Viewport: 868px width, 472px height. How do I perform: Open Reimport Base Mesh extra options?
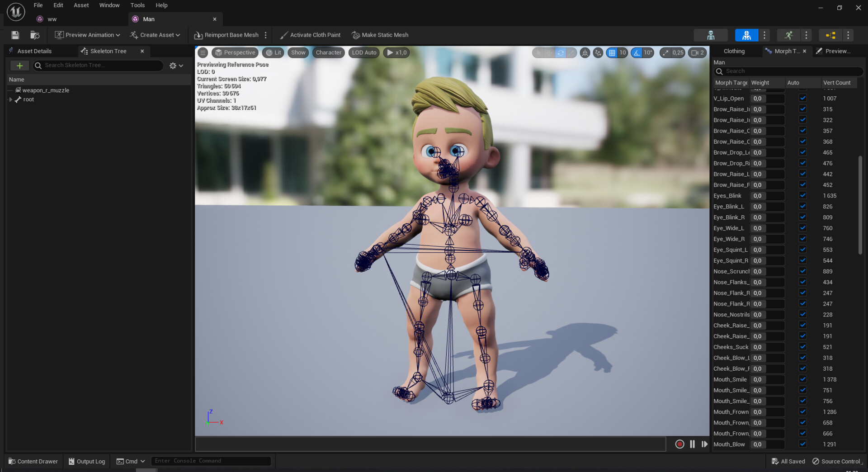click(x=266, y=35)
